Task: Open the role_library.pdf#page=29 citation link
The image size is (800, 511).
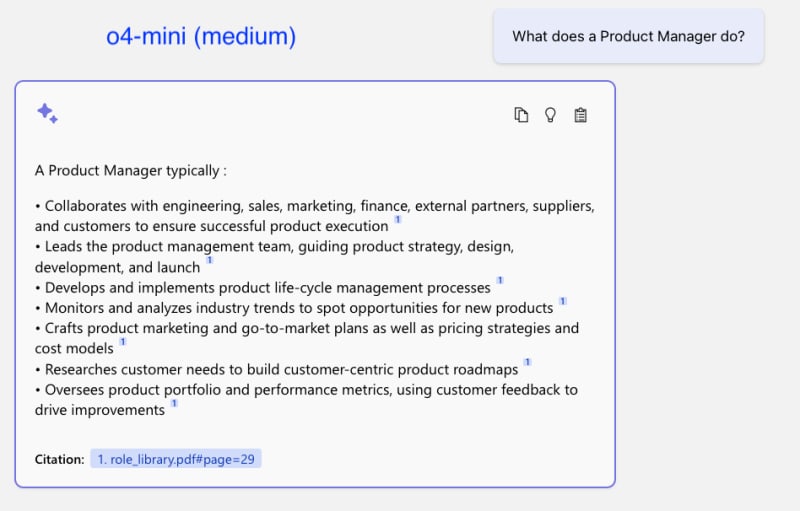Action: click(176, 459)
